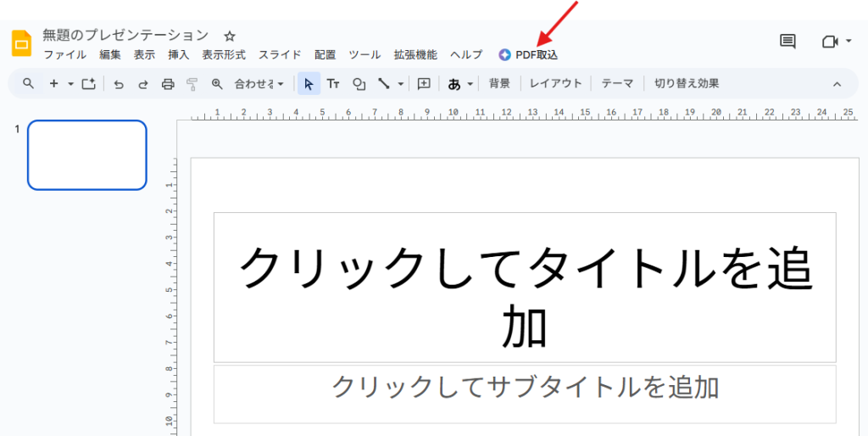
Task: Click the add comment toolbar icon
Action: (x=424, y=83)
